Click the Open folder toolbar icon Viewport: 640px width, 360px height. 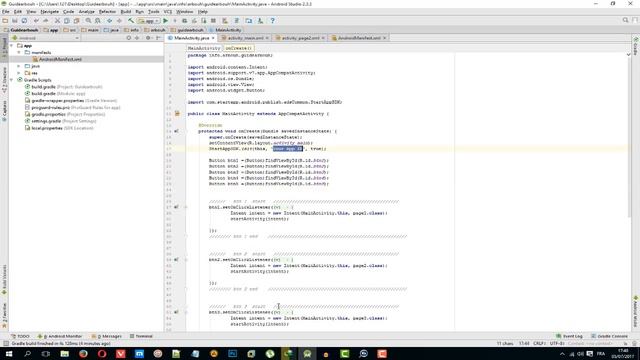click(x=5, y=20)
